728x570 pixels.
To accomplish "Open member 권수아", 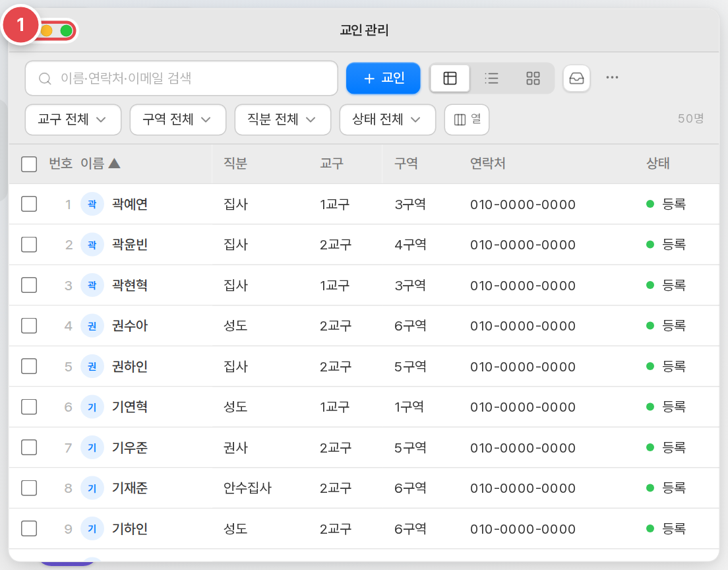I will tap(129, 326).
